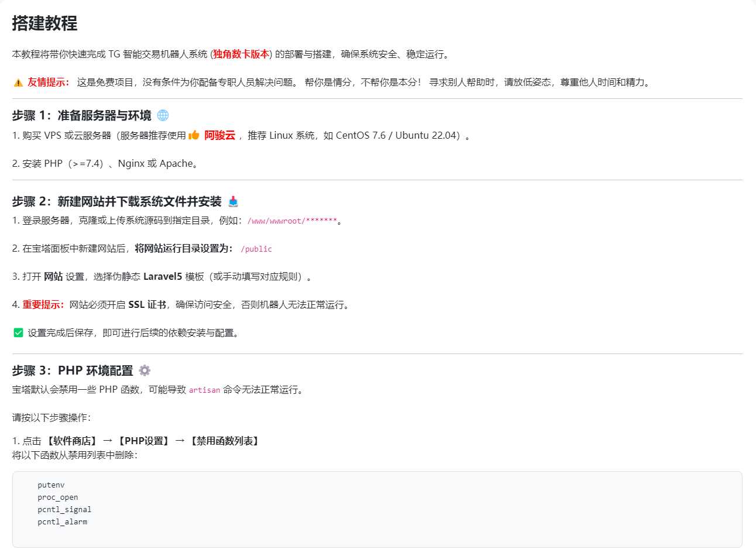Click putenv in the code block
The image size is (756, 556).
pos(51,485)
